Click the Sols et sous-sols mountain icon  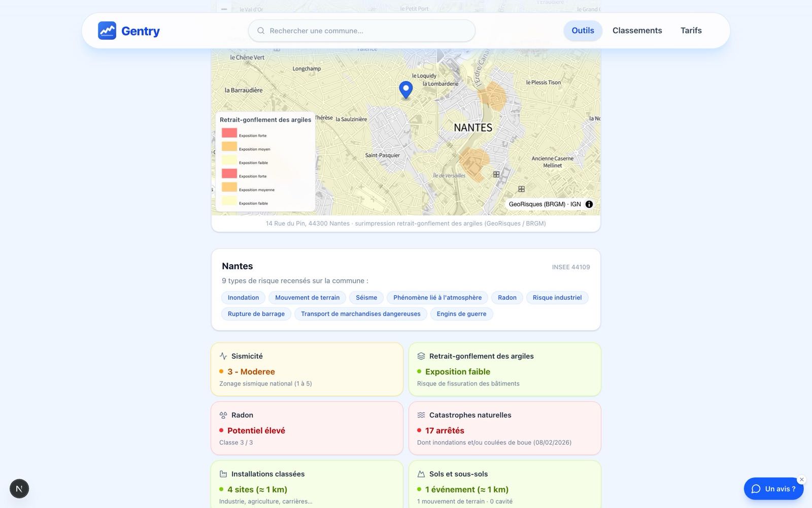pyautogui.click(x=421, y=474)
